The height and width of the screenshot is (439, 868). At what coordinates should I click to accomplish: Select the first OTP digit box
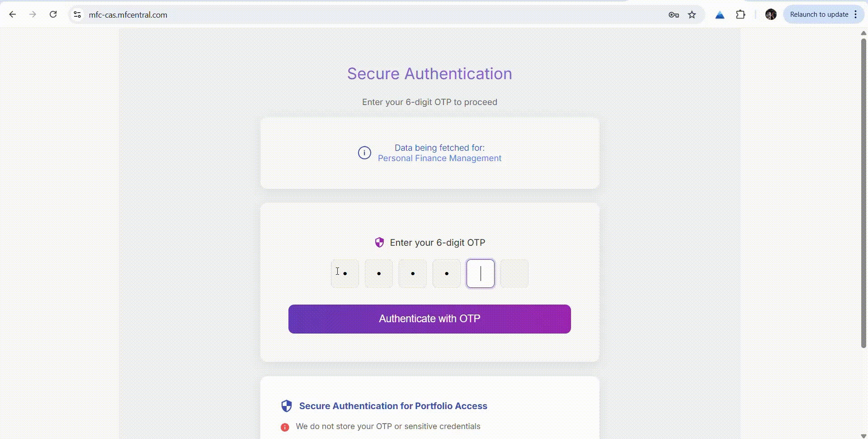coord(345,273)
